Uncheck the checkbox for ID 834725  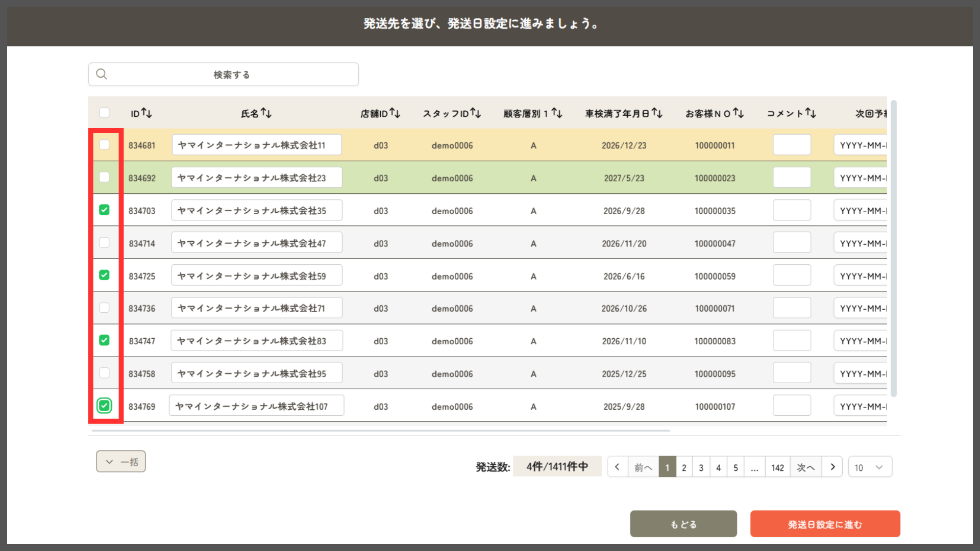click(x=104, y=275)
